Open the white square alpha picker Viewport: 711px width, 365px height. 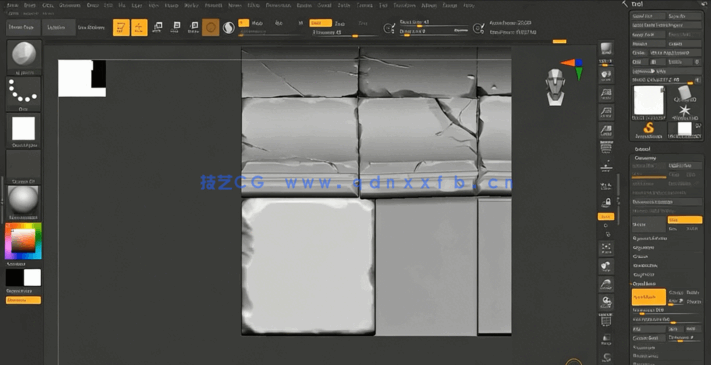24,130
